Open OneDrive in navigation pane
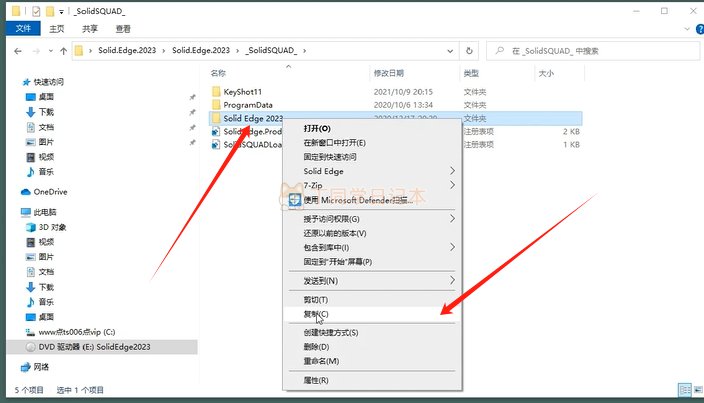Screen dimensions: 704x403 point(50,192)
